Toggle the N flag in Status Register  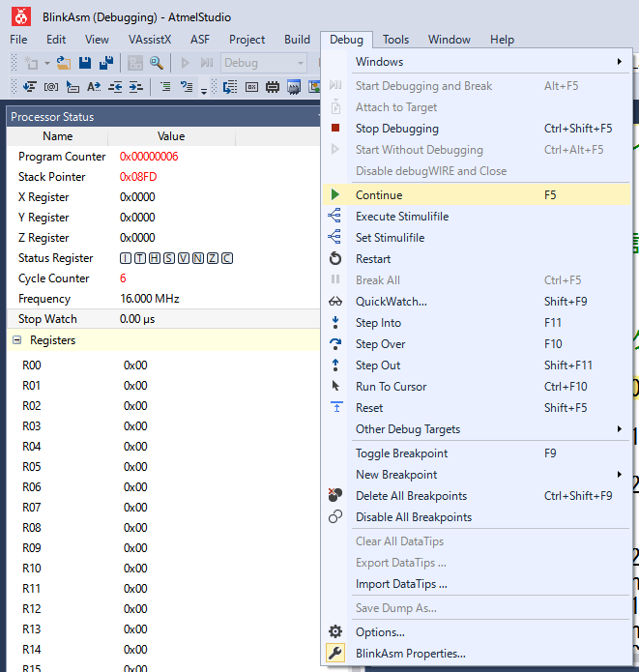[x=198, y=258]
